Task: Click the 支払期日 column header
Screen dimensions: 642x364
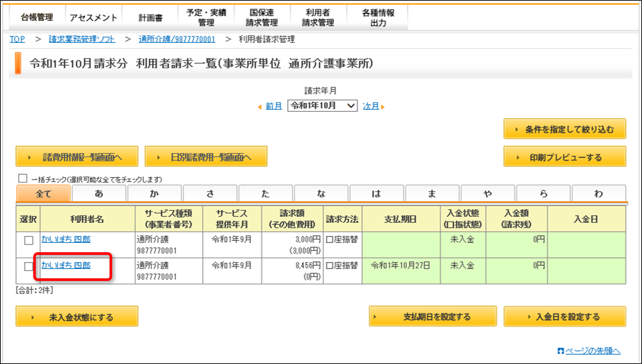Action: click(x=401, y=219)
